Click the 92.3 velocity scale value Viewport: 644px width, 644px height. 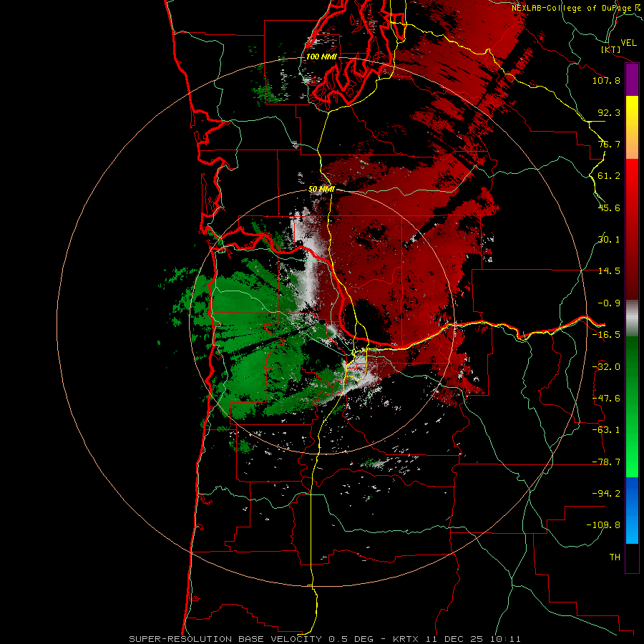point(609,112)
